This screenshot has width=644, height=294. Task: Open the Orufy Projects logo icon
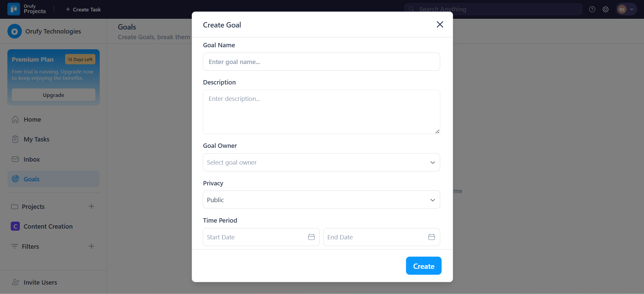click(x=13, y=9)
